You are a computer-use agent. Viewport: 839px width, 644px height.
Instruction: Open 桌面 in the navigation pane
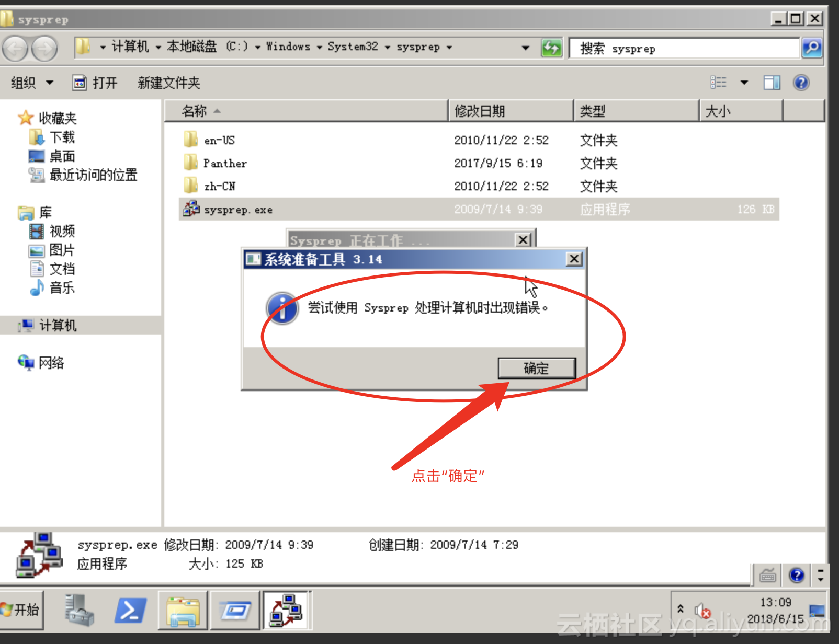click(x=62, y=156)
